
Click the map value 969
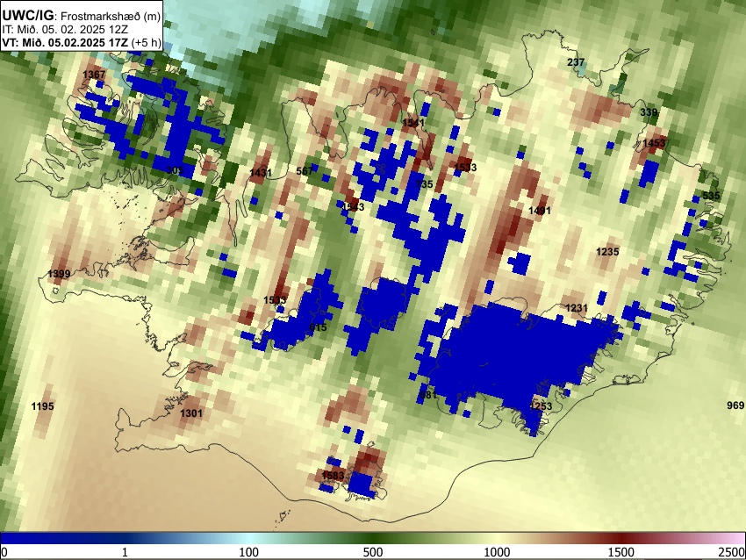pos(735,406)
